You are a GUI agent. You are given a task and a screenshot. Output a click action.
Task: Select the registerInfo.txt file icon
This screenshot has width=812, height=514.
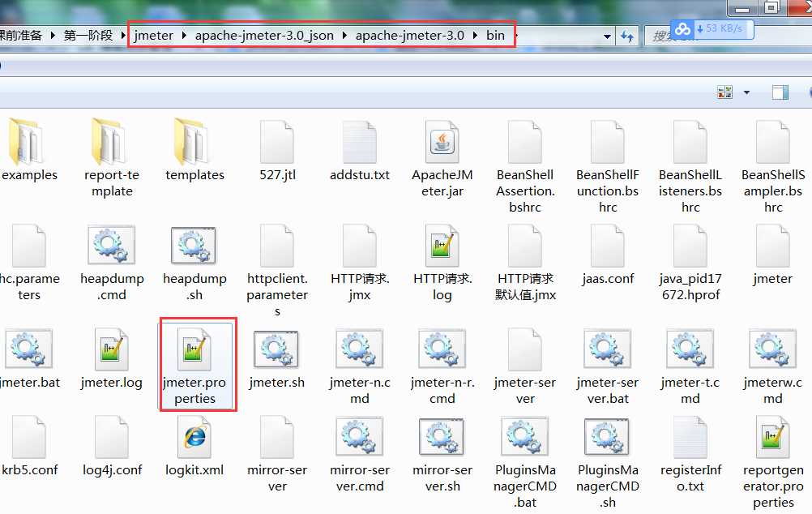pyautogui.click(x=690, y=437)
